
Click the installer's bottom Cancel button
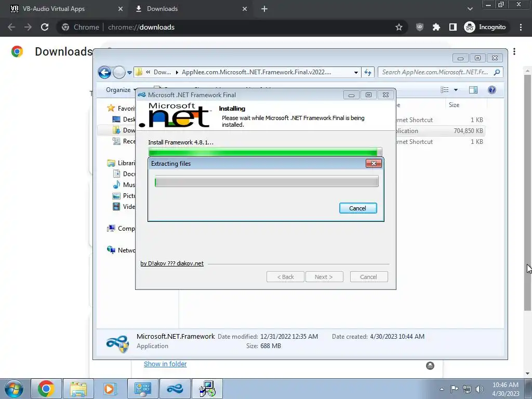pyautogui.click(x=369, y=277)
